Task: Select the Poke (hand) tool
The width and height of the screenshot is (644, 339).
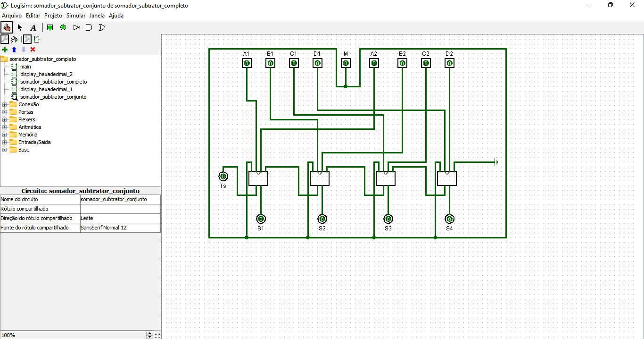Action: tap(7, 27)
